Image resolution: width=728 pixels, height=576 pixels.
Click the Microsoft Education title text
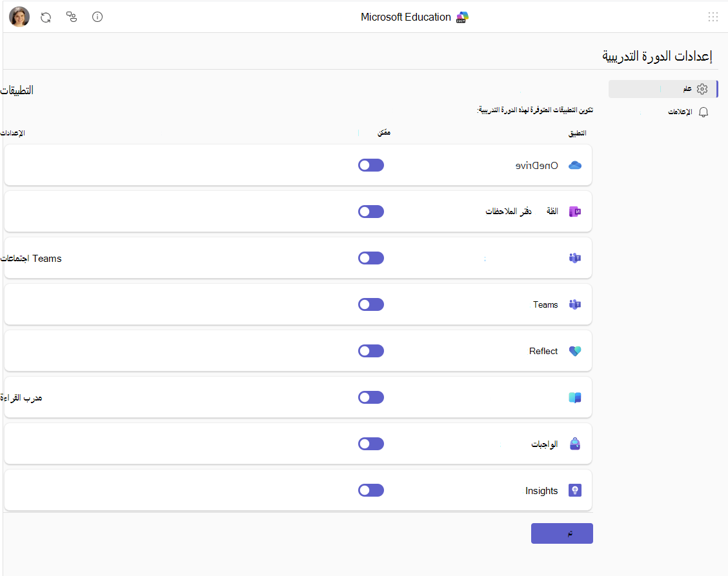click(x=406, y=17)
